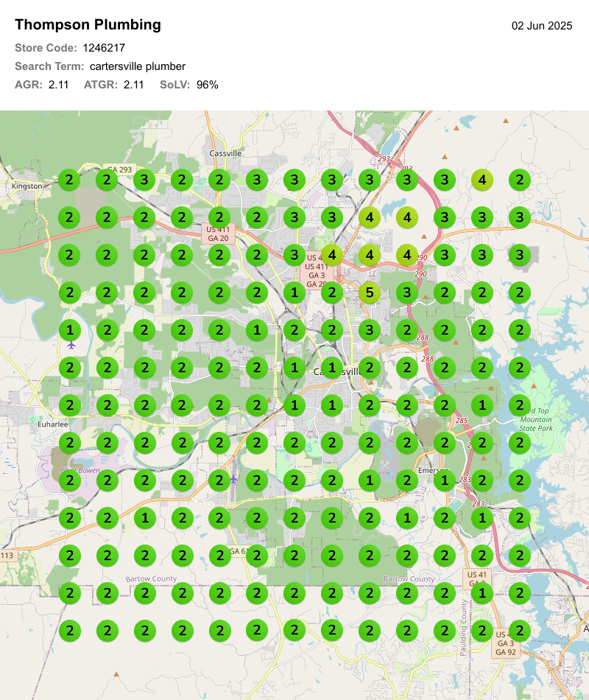Click the SoLV 96% value

pyautogui.click(x=208, y=85)
